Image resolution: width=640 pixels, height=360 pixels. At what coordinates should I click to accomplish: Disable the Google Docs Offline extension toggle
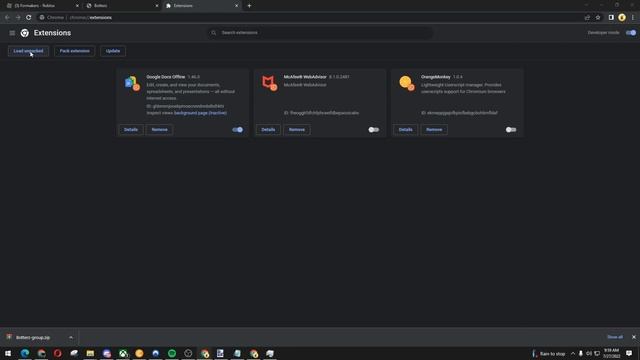[237, 130]
